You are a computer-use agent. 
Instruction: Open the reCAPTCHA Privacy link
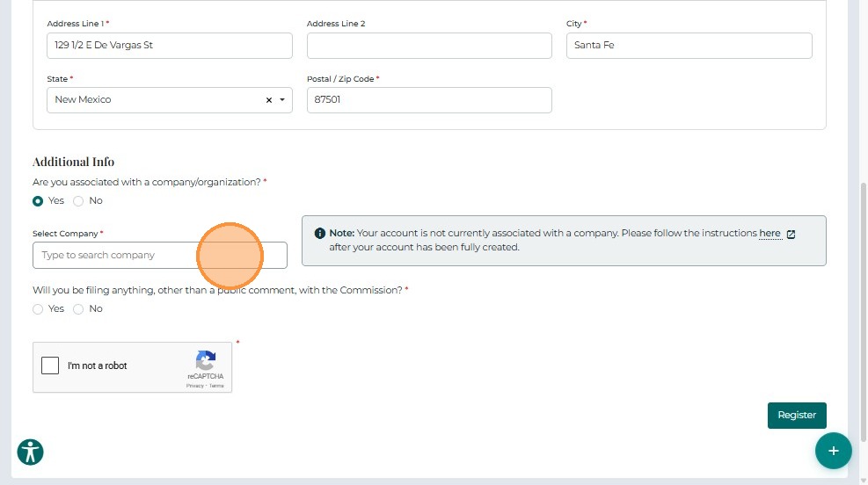pyautogui.click(x=194, y=386)
